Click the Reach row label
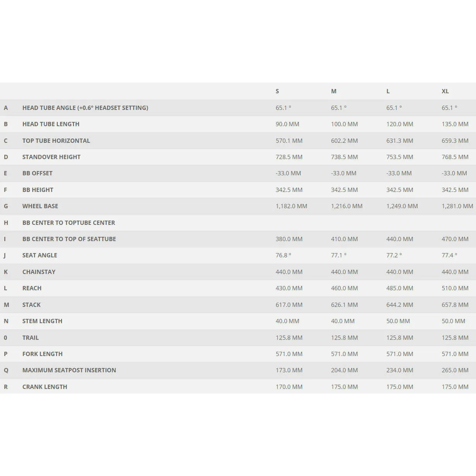476x476 pixels. (32, 288)
